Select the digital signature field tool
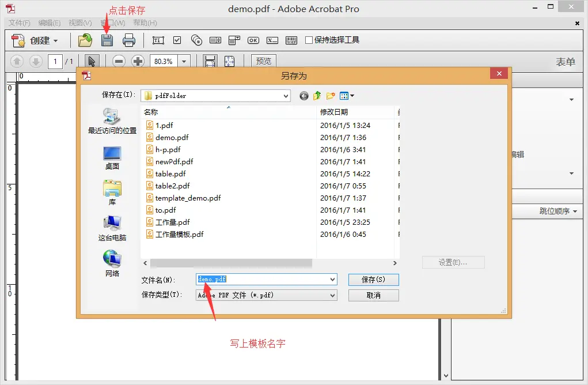The width and height of the screenshot is (588, 385). tap(272, 40)
